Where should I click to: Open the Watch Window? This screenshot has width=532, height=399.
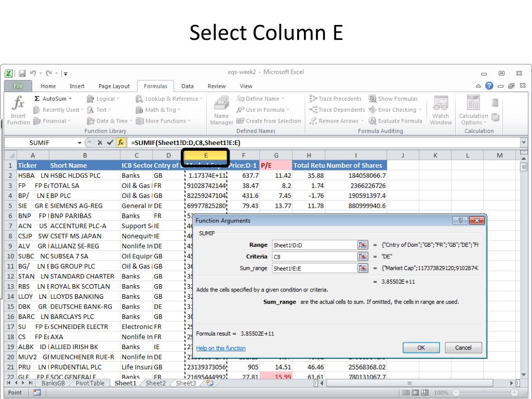pos(441,110)
